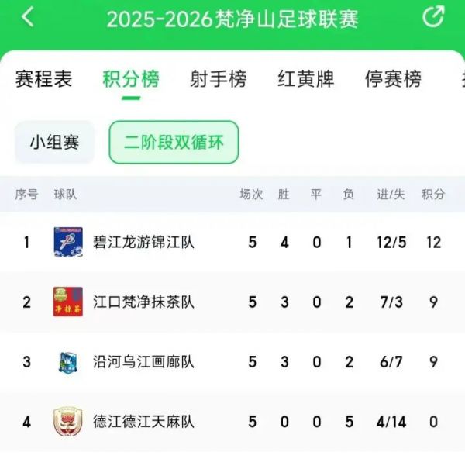Screen dimensions: 465x476
Task: Open the 射手榜 tab
Action: click(x=218, y=78)
